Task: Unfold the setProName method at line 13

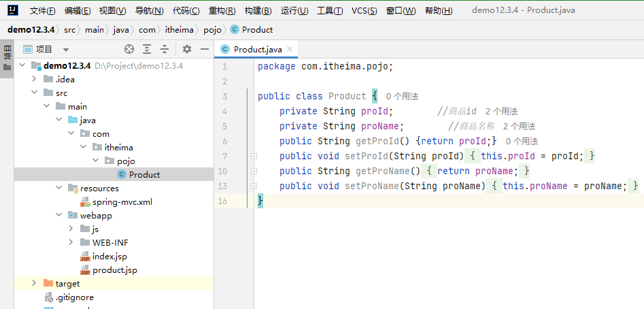Action: click(254, 186)
